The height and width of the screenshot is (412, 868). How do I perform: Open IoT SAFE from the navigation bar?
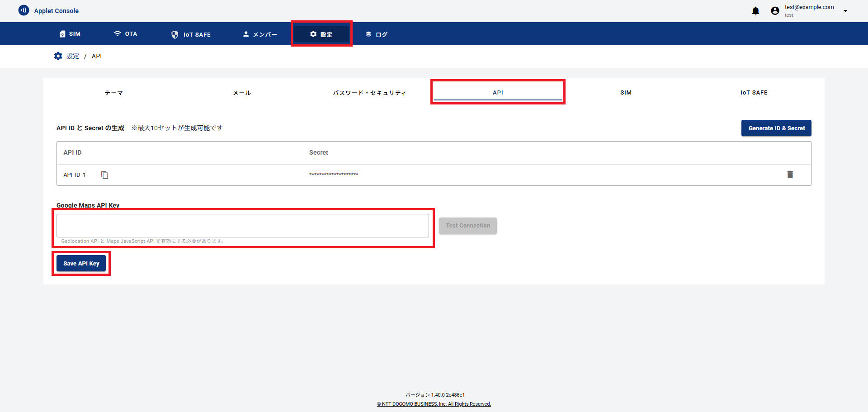(x=191, y=34)
